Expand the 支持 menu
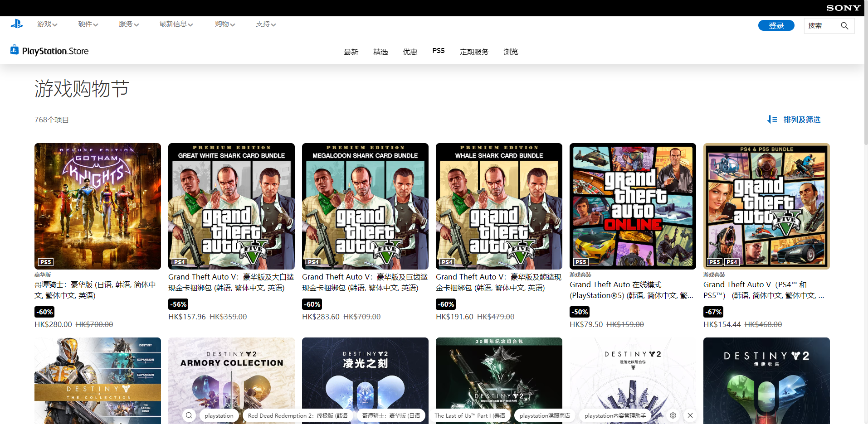 click(266, 24)
